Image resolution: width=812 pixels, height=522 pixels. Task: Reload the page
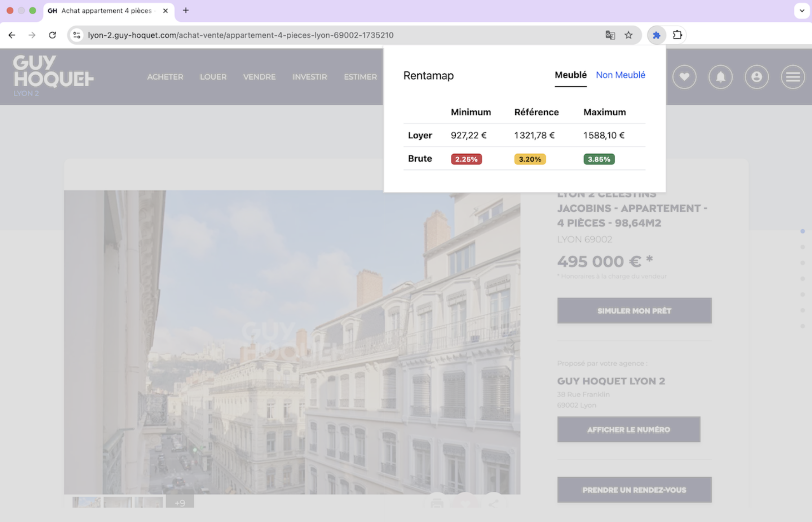click(x=52, y=35)
